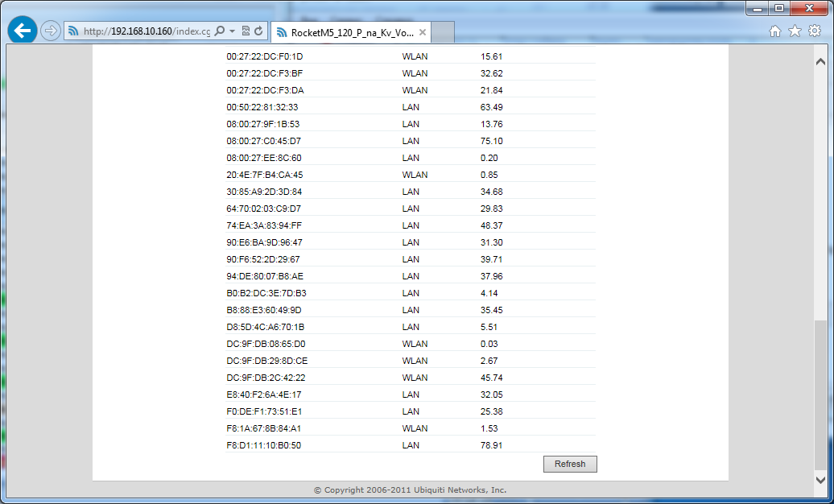
Task: Select MAC address DC:9F:DB:2C:42:22
Action: coord(266,378)
